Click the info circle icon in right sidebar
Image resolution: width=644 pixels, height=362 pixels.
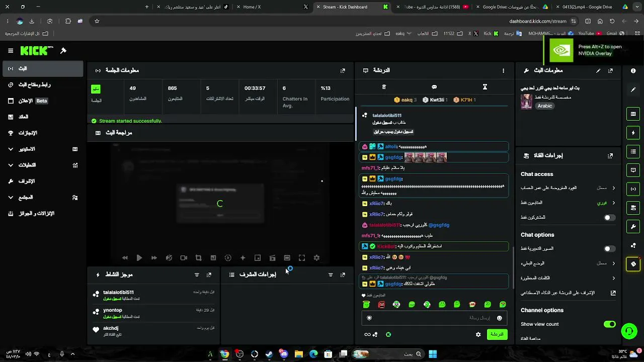point(633,71)
